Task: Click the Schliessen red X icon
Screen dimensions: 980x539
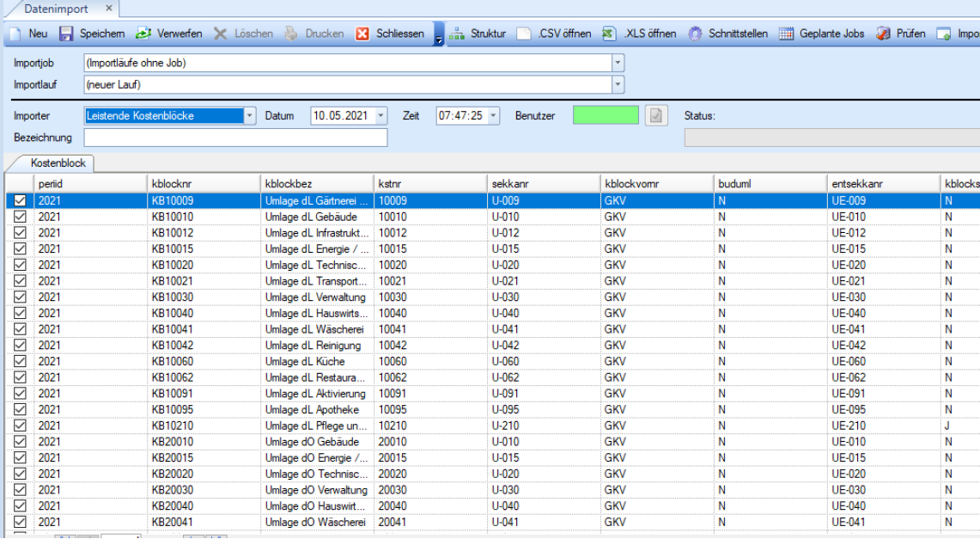Action: (x=362, y=34)
